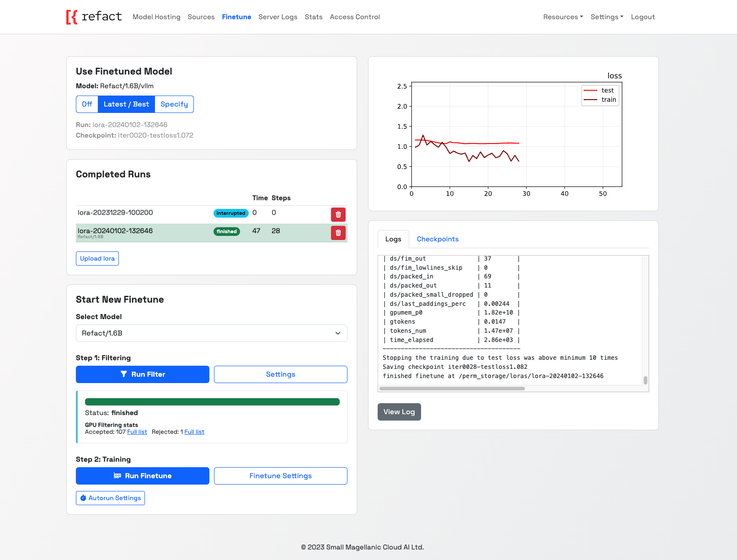The width and height of the screenshot is (737, 560).
Task: Open the accepted files Full list
Action: (137, 432)
